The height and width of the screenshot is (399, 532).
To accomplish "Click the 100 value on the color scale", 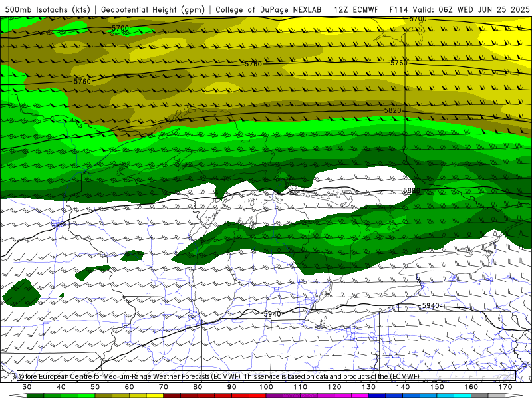I will coord(267,387).
